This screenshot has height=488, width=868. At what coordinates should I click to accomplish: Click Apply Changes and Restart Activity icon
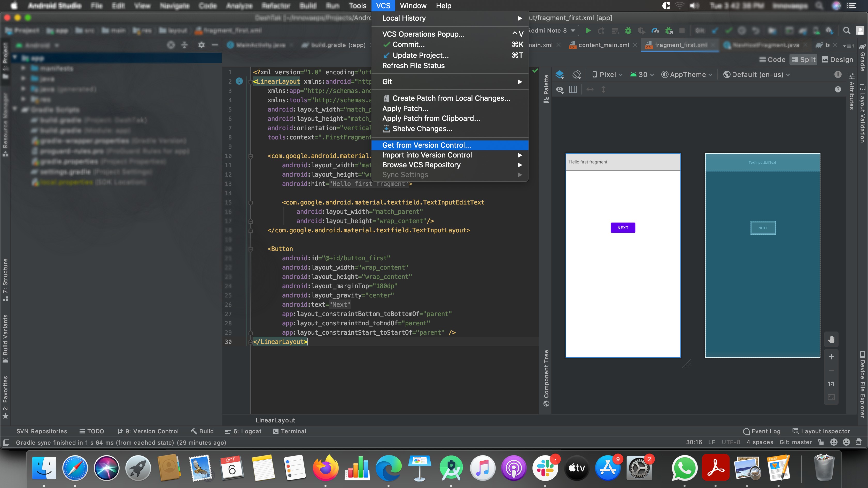point(601,31)
